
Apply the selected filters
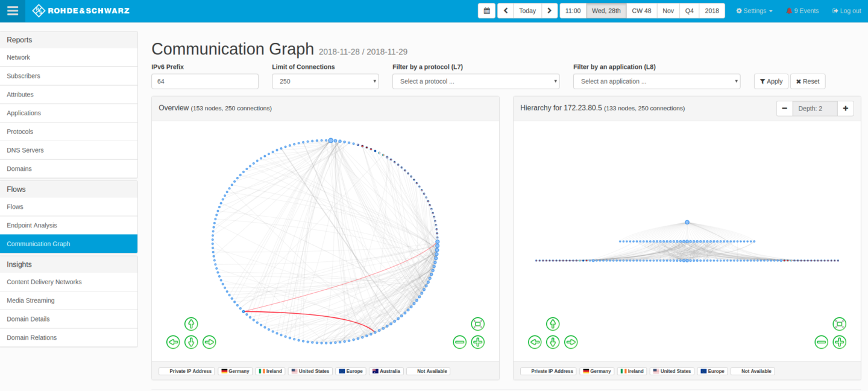(771, 81)
